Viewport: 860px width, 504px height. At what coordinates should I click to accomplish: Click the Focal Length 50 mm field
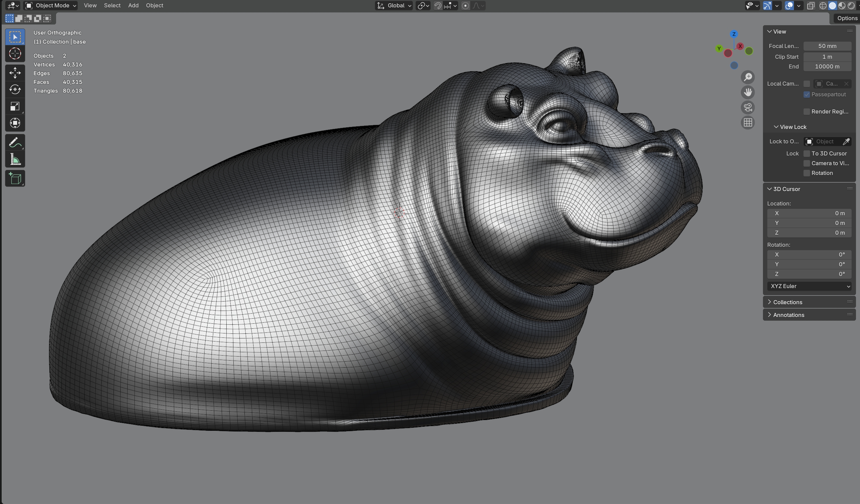[x=827, y=46]
